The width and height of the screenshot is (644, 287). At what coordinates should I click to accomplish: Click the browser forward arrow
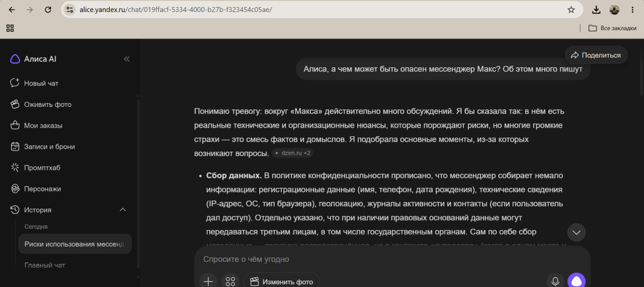click(30, 10)
